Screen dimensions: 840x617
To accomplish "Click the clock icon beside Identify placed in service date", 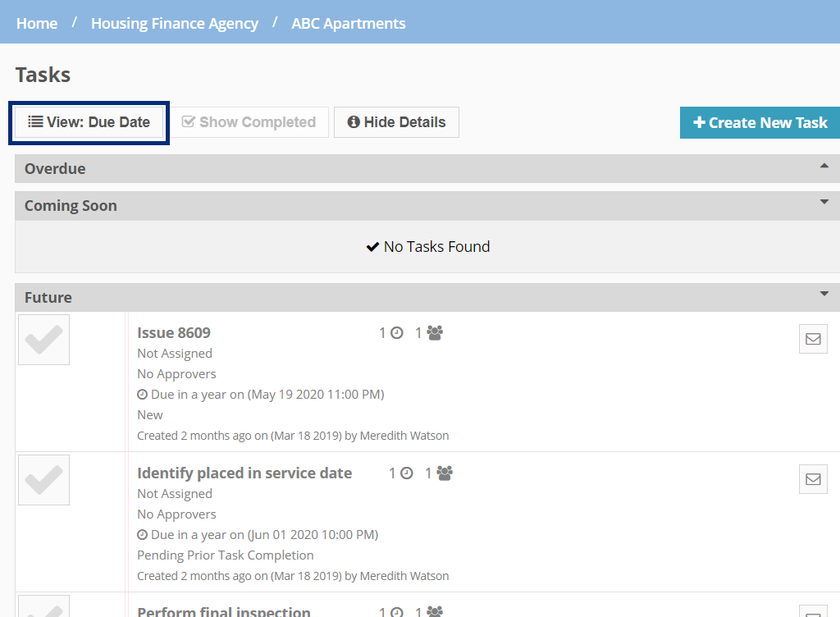I will 407,473.
